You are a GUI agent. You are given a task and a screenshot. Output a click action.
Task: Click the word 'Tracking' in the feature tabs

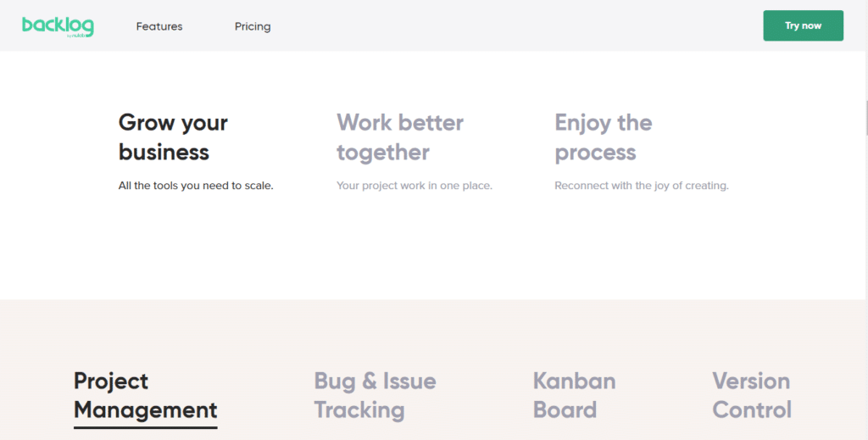pyautogui.click(x=359, y=410)
